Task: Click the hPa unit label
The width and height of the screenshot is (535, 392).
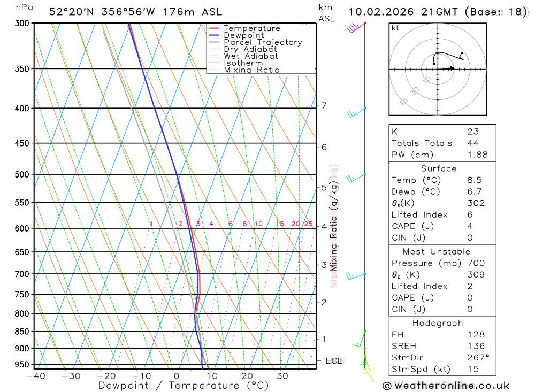Action: pos(25,7)
